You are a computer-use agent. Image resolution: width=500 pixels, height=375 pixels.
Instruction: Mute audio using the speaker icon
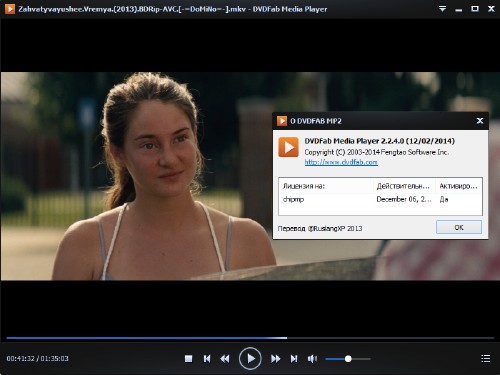(x=312, y=359)
